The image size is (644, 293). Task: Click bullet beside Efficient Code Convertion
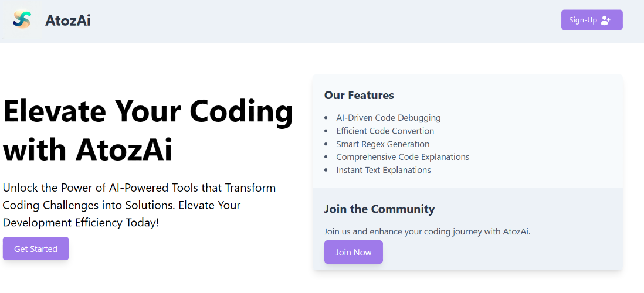(x=326, y=131)
